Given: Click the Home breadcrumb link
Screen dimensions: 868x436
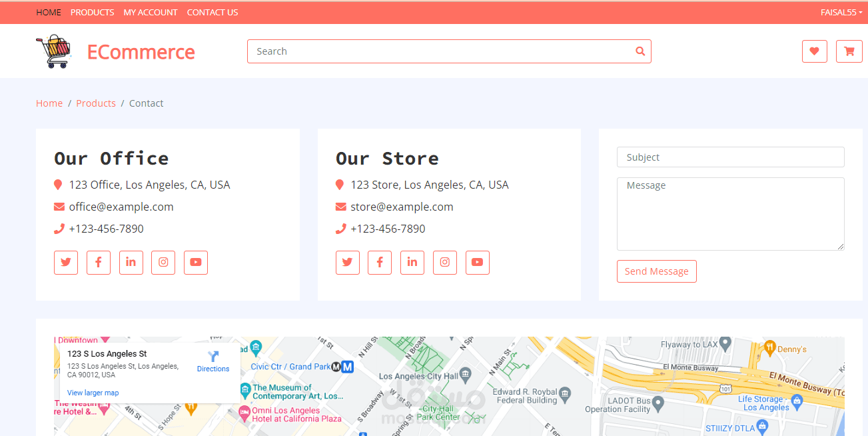Looking at the screenshot, I should [49, 103].
